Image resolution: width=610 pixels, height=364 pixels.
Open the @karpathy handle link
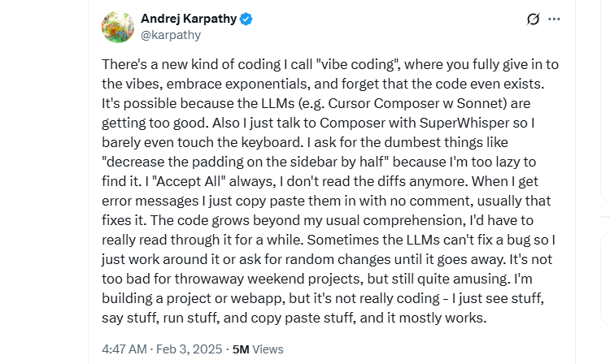[x=171, y=35]
